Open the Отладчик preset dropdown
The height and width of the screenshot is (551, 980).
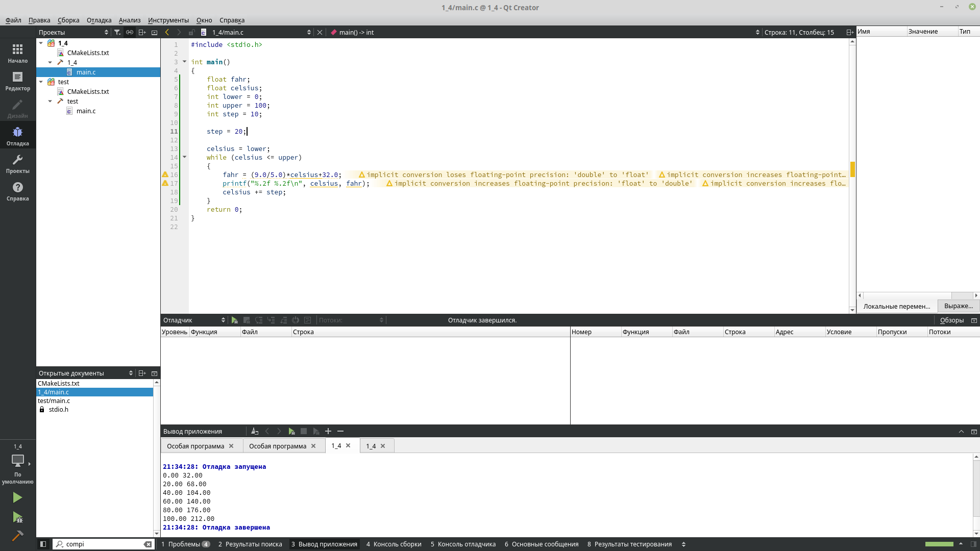click(194, 320)
